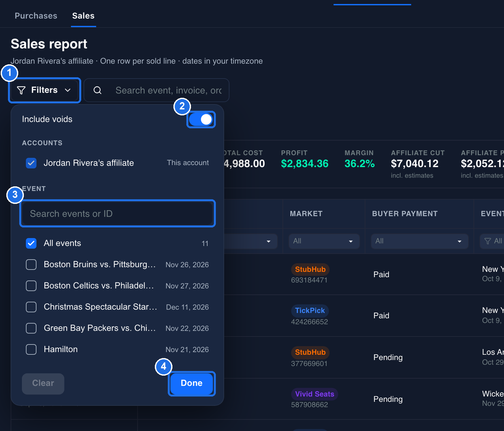Focus the Search event, invoice field
504x431 pixels.
pos(157,90)
